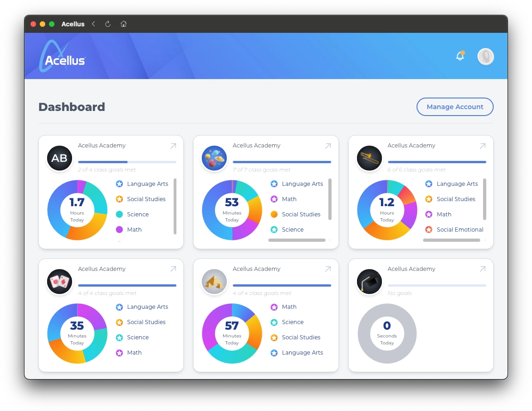Click Math star in 35 Minutes card
Image resolution: width=532 pixels, height=411 pixels.
pos(120,353)
